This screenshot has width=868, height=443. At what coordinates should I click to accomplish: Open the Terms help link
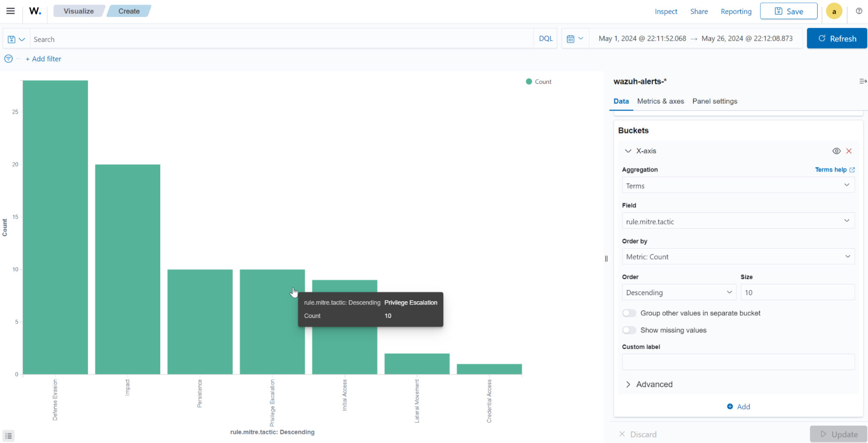[x=834, y=170]
